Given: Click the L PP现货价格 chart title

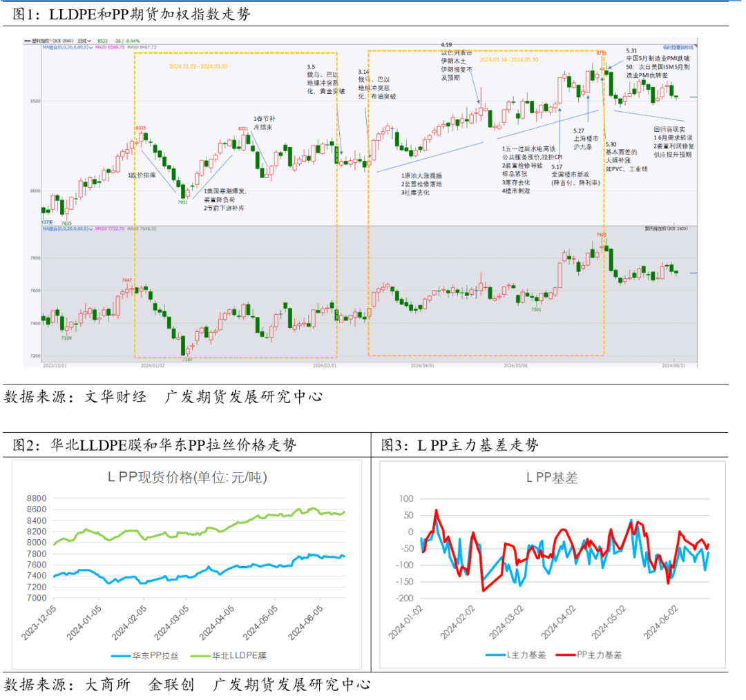Looking at the screenshot, I should tap(186, 477).
